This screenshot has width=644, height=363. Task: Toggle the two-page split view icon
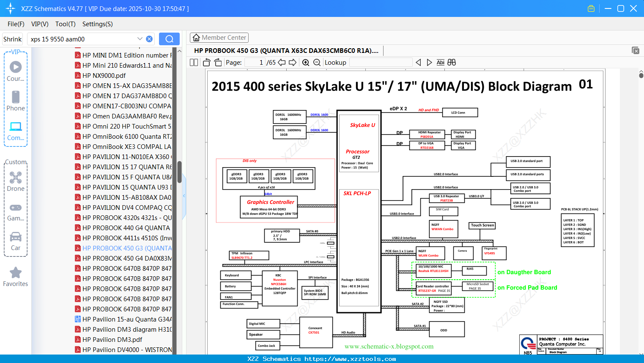194,62
